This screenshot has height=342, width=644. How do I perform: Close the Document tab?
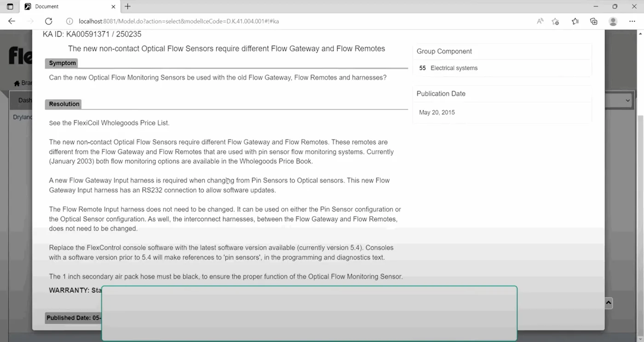(114, 6)
